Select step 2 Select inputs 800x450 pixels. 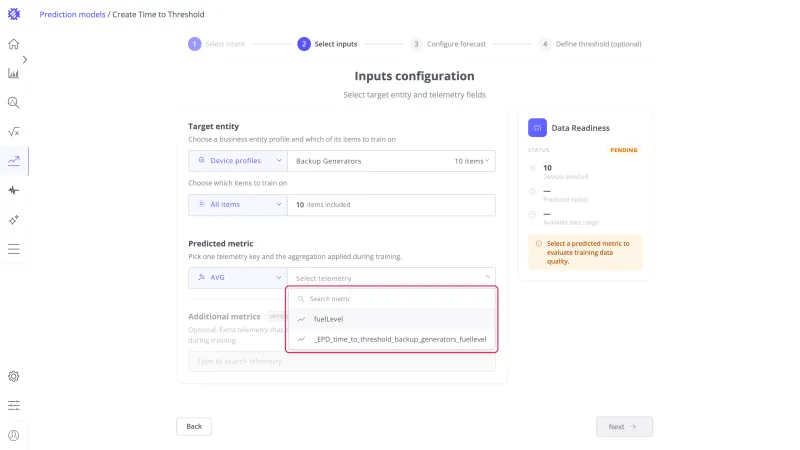(327, 44)
